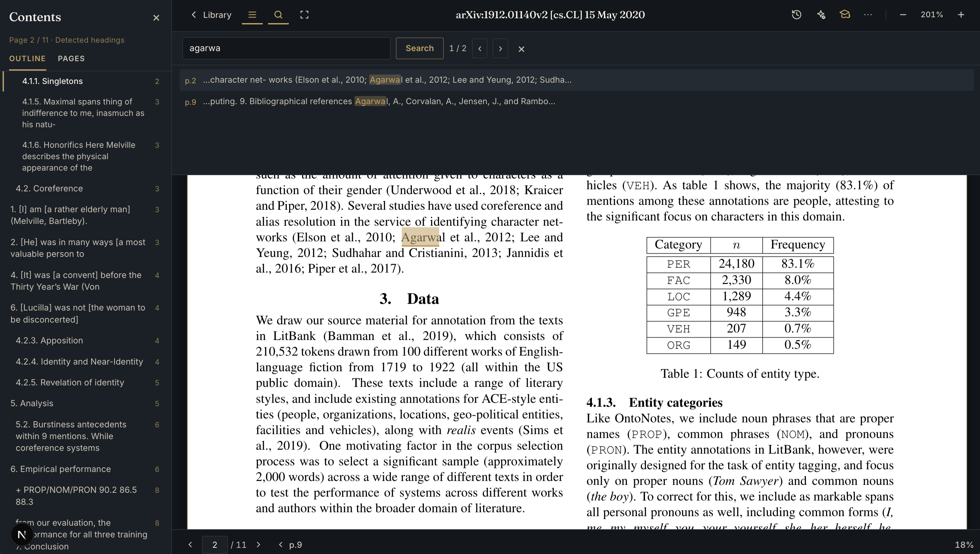This screenshot has height=554, width=980.
Task: Focus the search field containing agarwa
Action: tap(286, 48)
